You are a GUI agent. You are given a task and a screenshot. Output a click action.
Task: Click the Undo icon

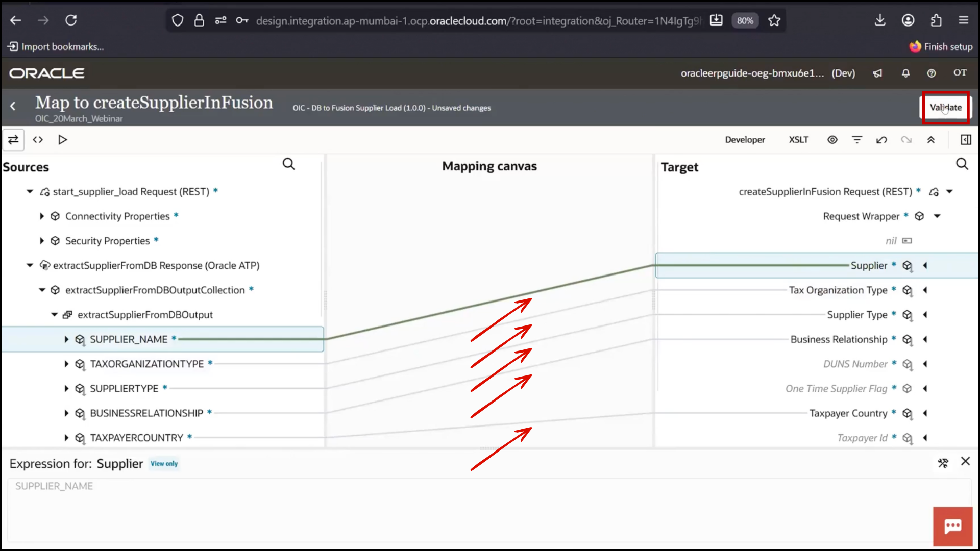pos(881,140)
